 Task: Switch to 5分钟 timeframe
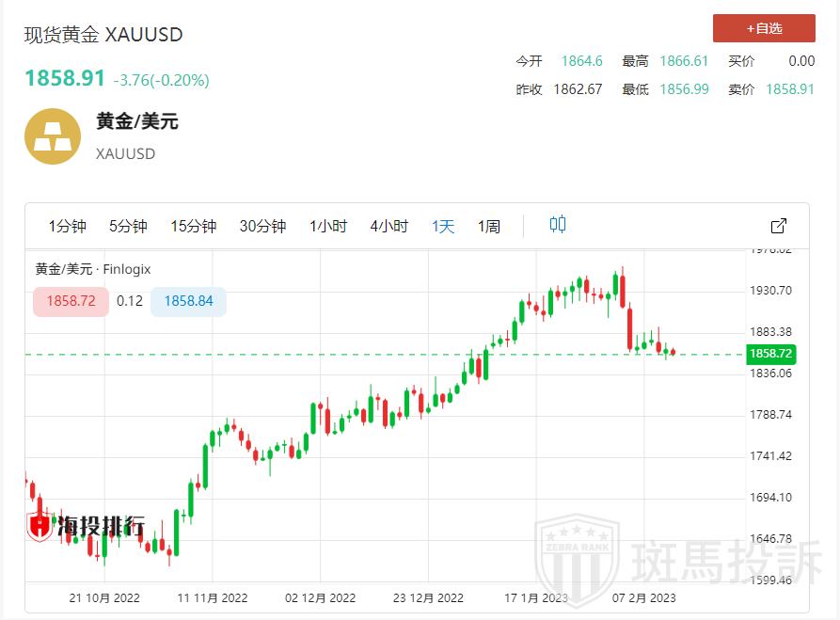tap(128, 226)
